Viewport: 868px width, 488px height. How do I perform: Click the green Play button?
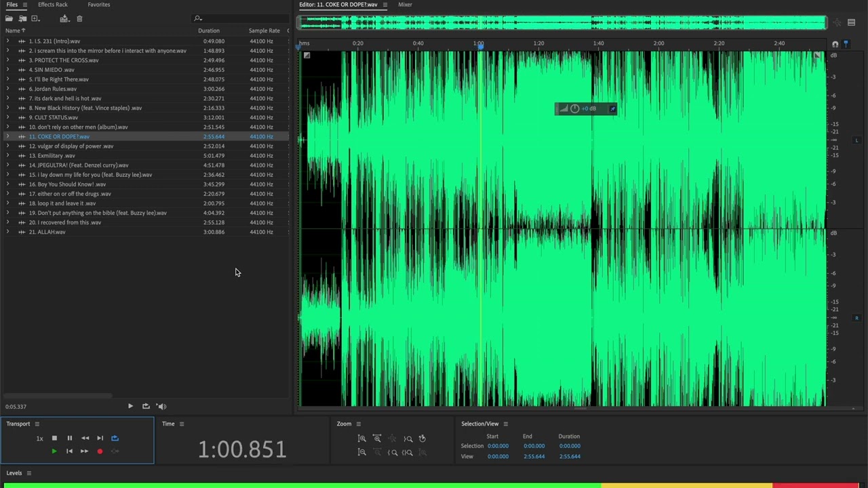pos(54,451)
